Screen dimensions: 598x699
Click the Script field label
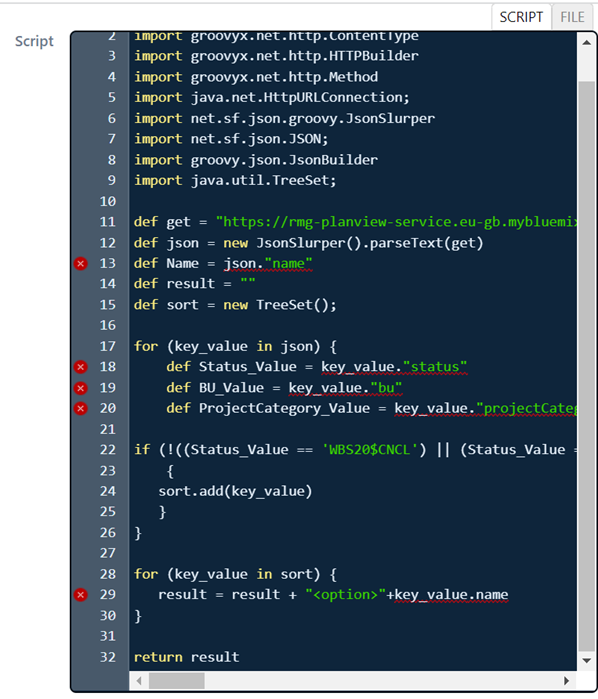pyautogui.click(x=34, y=41)
